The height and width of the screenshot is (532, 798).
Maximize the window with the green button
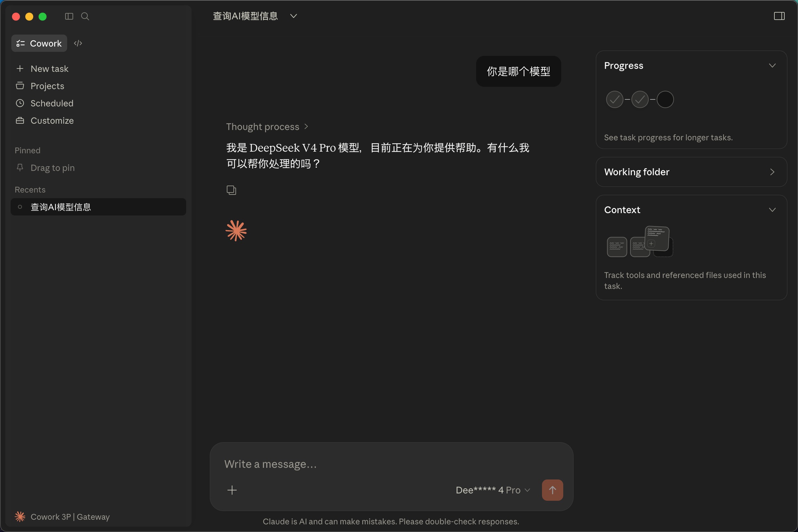point(43,17)
